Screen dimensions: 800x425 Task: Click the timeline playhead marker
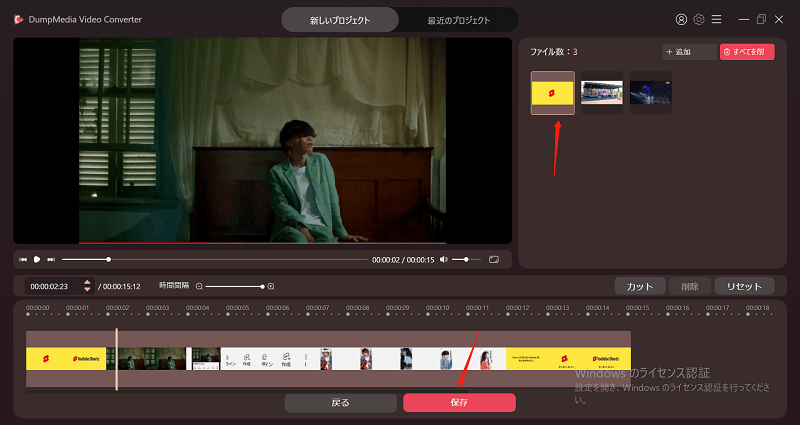(116, 359)
